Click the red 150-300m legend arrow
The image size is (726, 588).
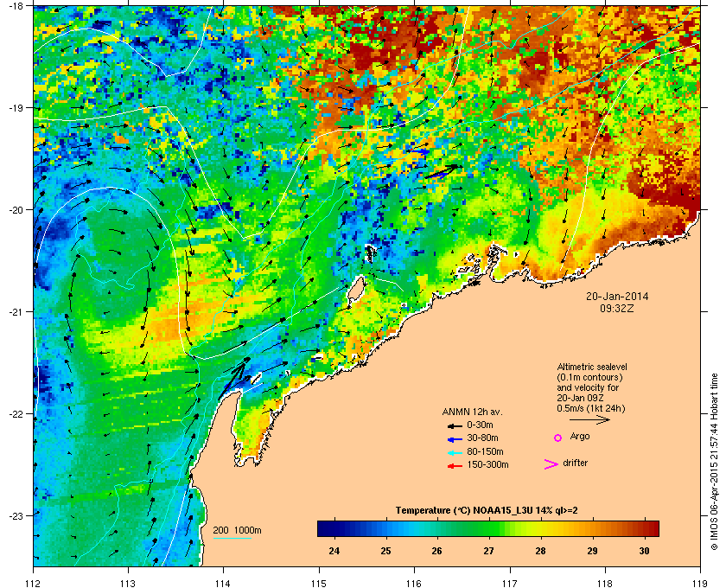point(455,466)
